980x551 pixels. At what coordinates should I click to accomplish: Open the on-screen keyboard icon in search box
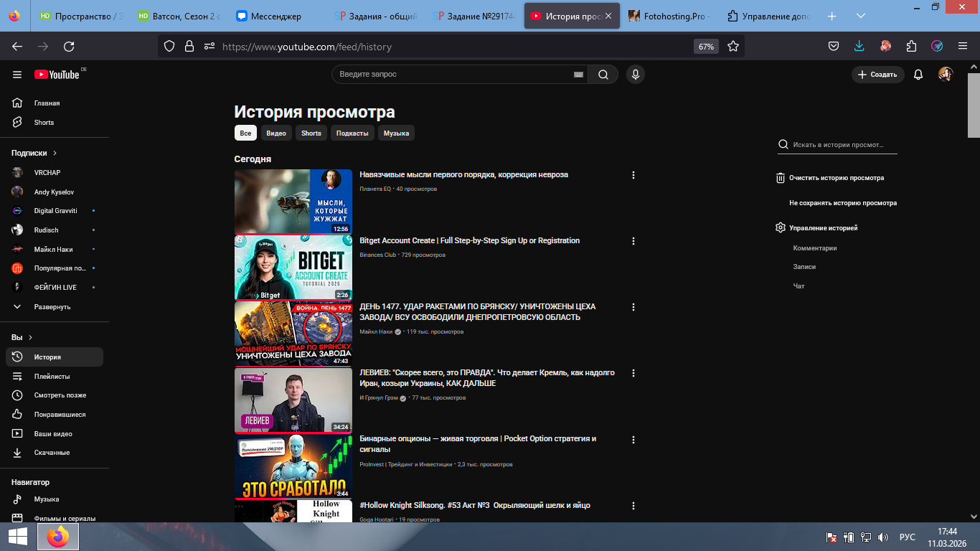click(x=578, y=75)
